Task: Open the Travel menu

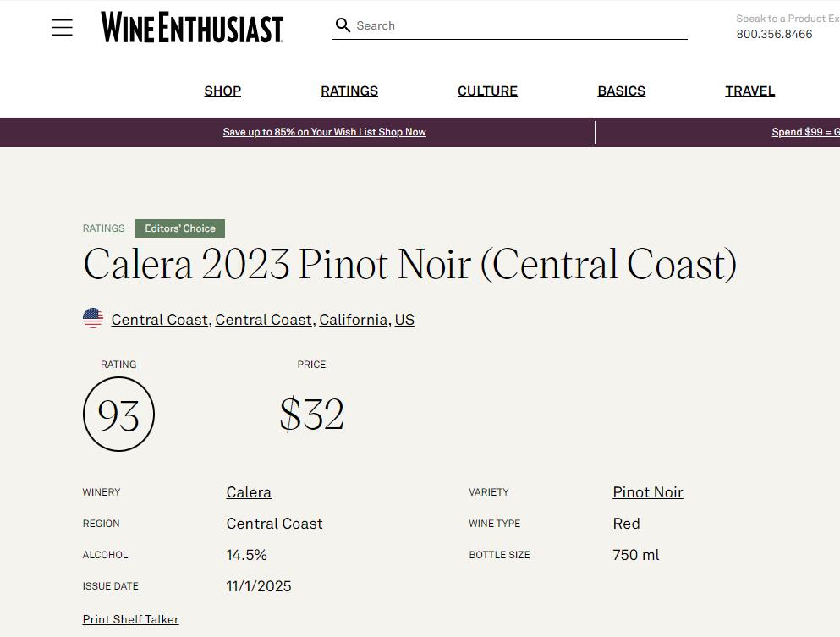Action: click(x=749, y=91)
